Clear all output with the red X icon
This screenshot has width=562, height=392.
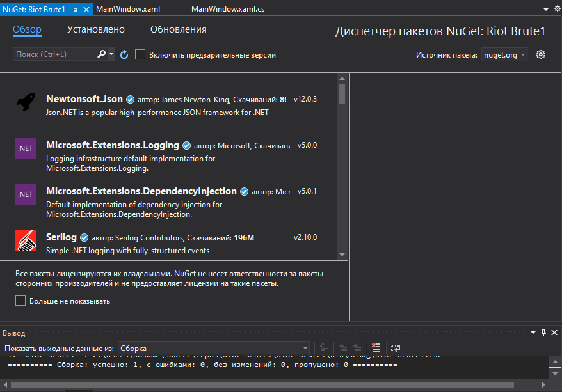(376, 348)
